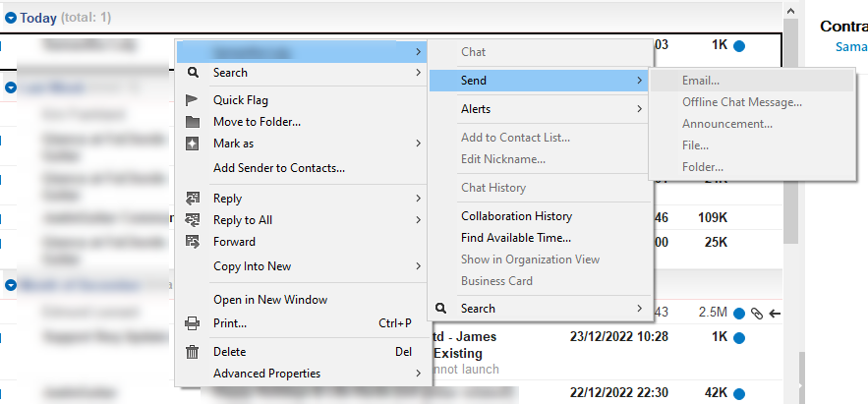
Task: Choose Add Sender to Contacts
Action: tap(278, 168)
